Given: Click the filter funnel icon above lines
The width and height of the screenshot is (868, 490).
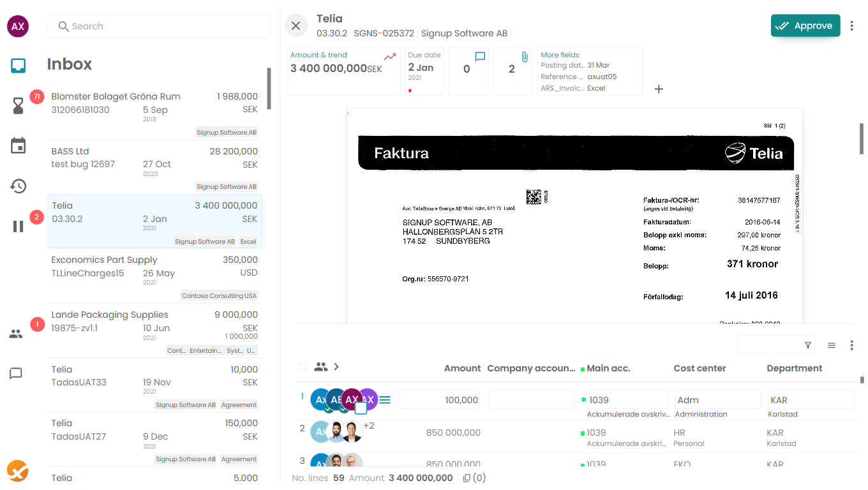Looking at the screenshot, I should coord(808,345).
